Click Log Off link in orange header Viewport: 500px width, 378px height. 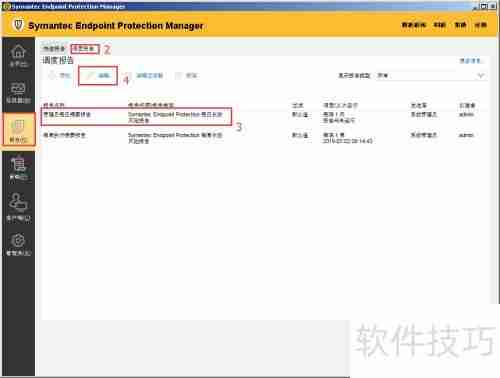pyautogui.click(x=481, y=25)
